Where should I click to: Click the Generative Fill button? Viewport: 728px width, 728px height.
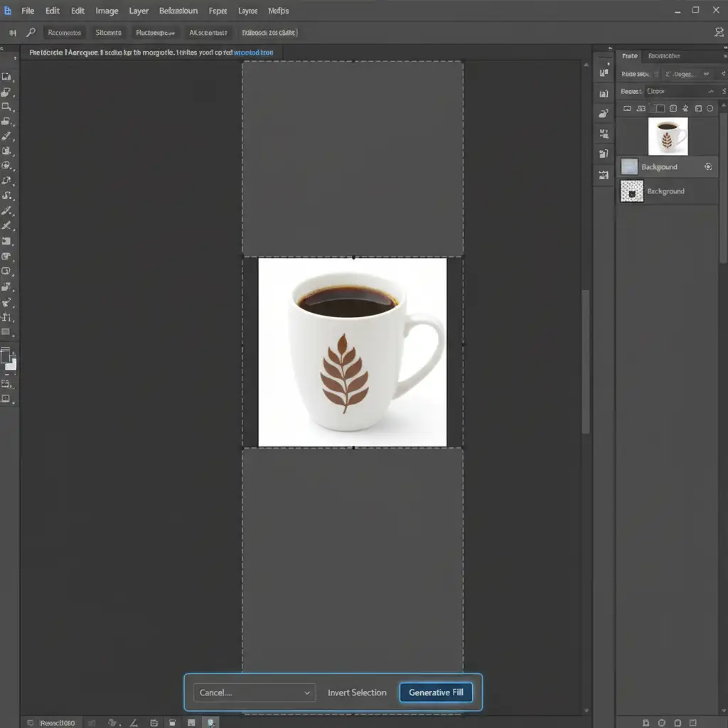(436, 692)
